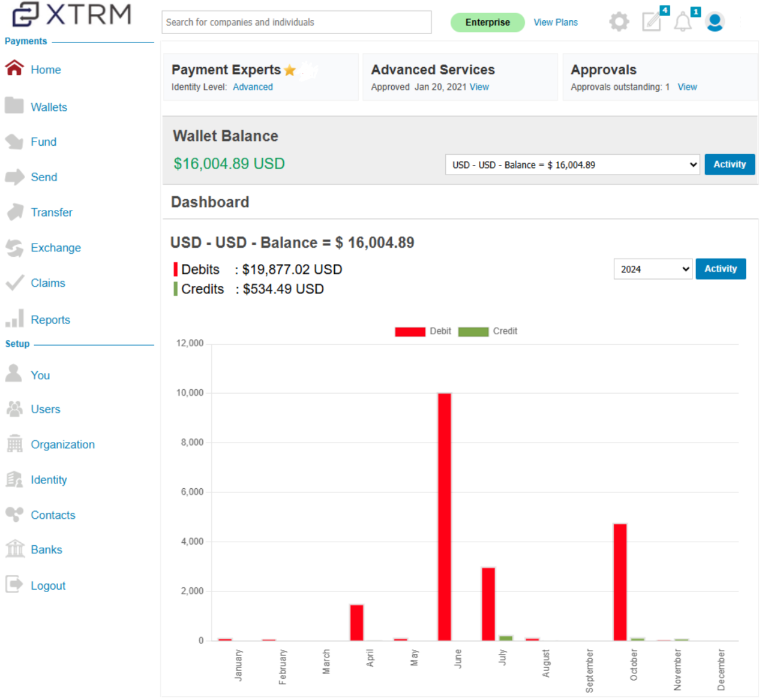Viewport: 771px width, 700px height.
Task: Click the Wallets folder icon
Action: click(x=14, y=106)
